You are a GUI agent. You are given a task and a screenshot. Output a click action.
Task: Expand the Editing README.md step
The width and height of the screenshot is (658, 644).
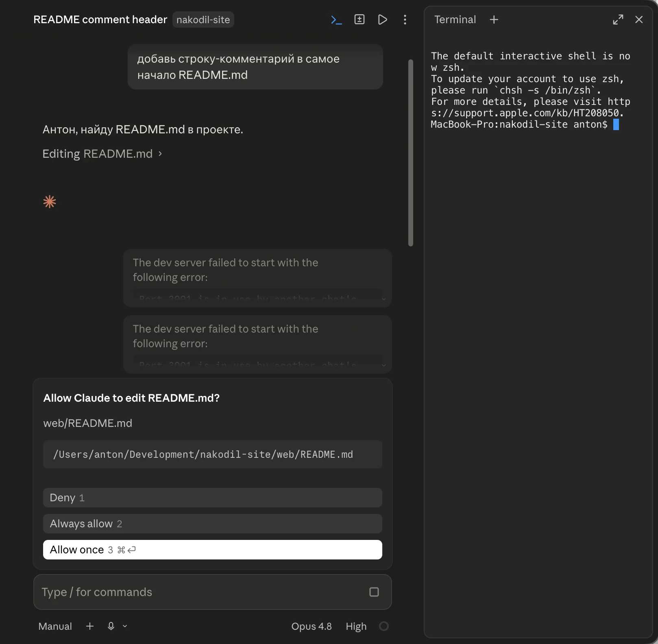coord(102,154)
